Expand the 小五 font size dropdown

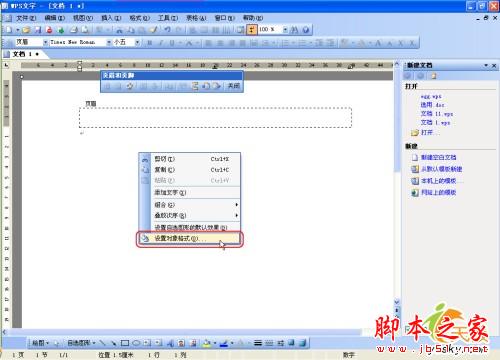point(137,42)
